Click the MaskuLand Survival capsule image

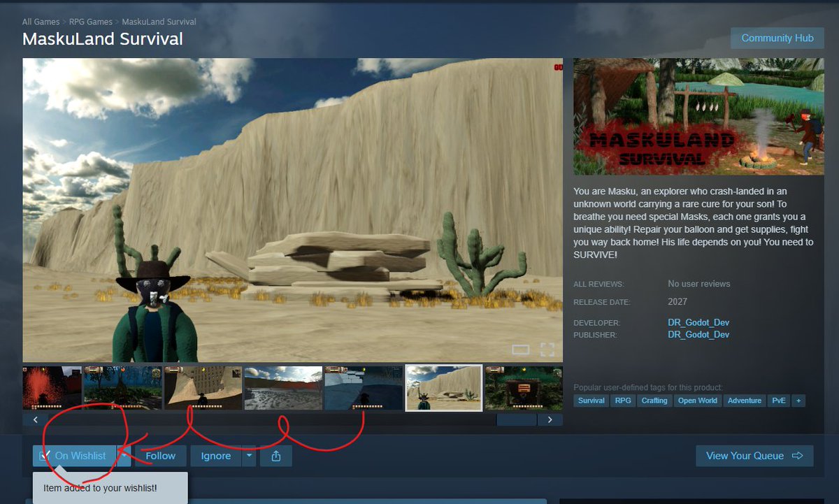(698, 116)
